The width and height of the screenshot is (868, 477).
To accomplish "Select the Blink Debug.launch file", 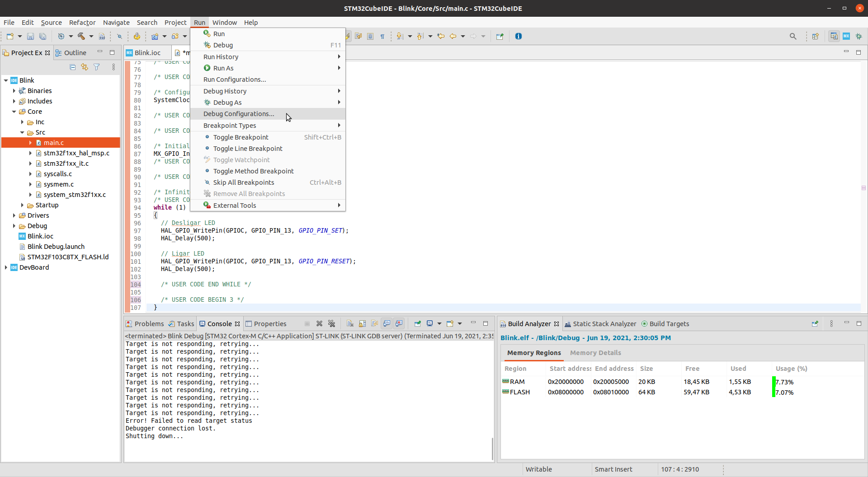I will [x=52, y=247].
